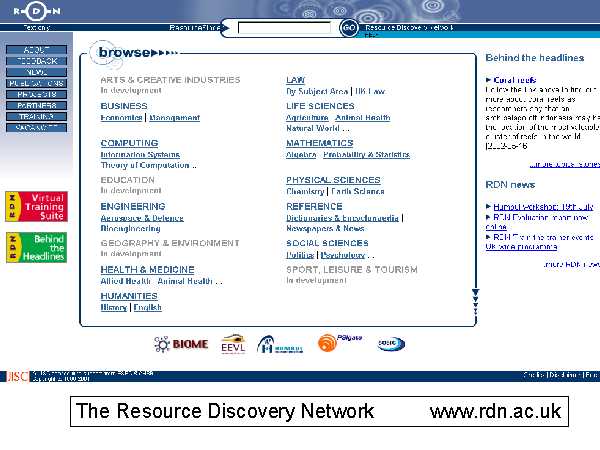Open the News sidebar button
This screenshot has height=450, width=600.
point(37,72)
